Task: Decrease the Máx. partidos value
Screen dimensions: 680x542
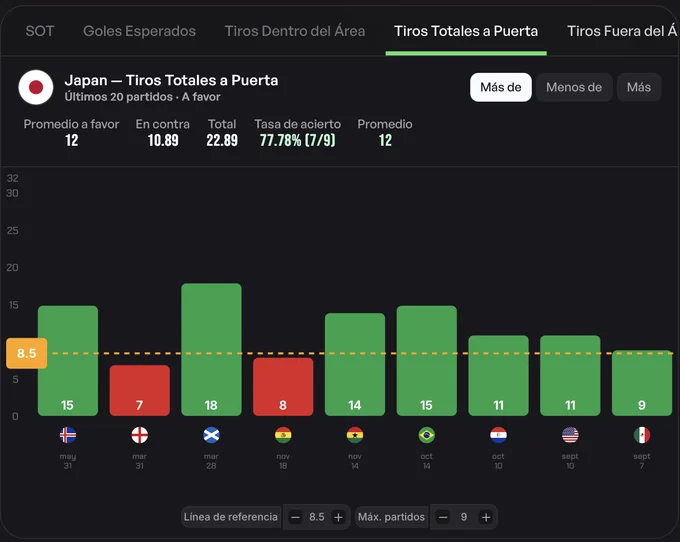Action: [x=443, y=517]
